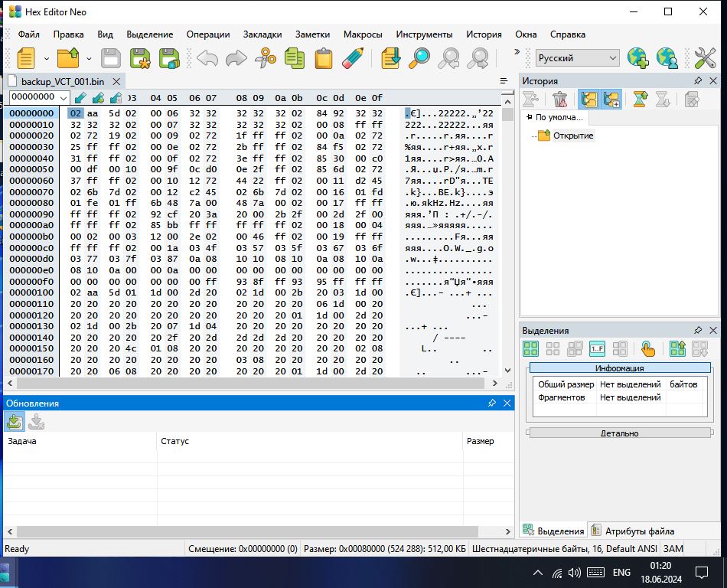Toggle the green four-squares selection button
727x588 pixels.
coord(530,348)
